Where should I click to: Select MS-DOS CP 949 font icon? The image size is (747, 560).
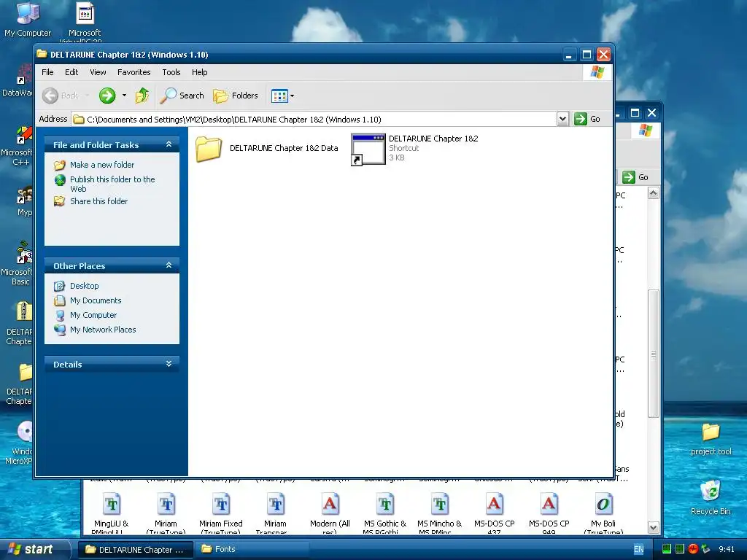click(x=549, y=513)
